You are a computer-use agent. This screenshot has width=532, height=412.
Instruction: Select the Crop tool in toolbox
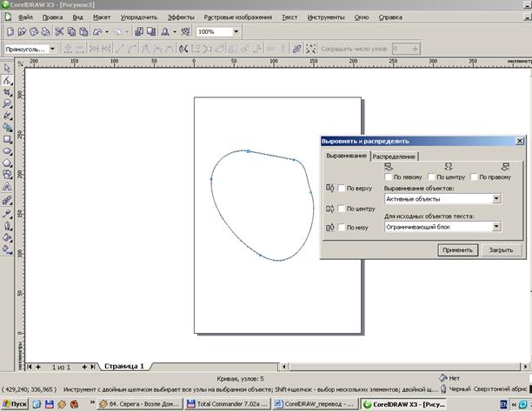click(7, 92)
